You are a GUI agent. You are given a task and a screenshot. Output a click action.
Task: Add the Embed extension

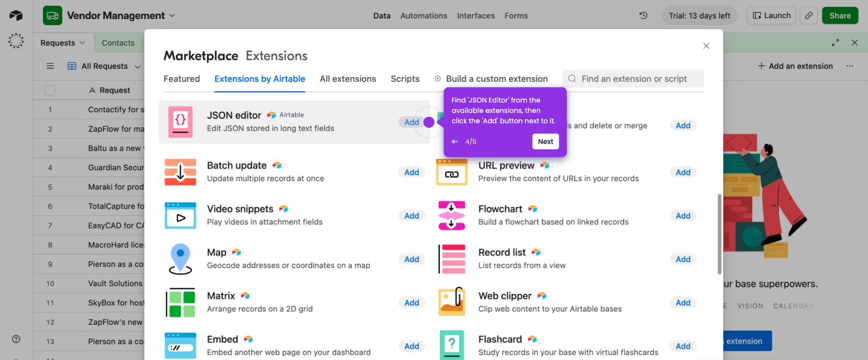click(x=412, y=346)
